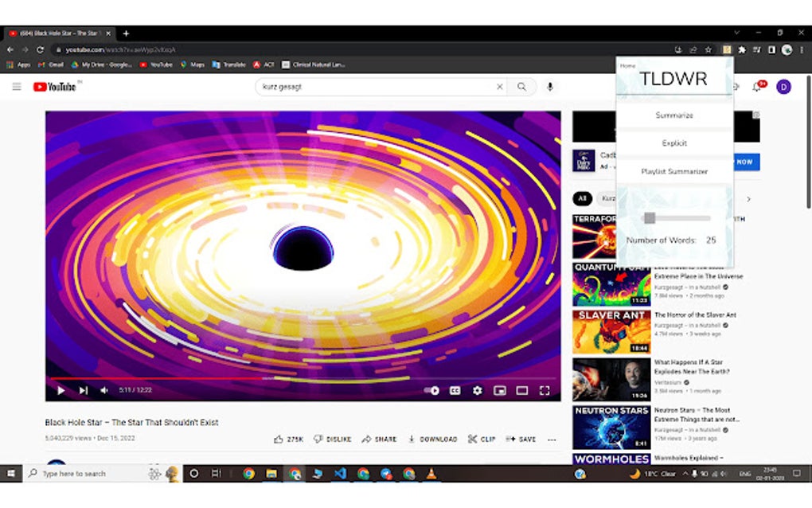
Task: Reload the page
Action: click(40, 49)
